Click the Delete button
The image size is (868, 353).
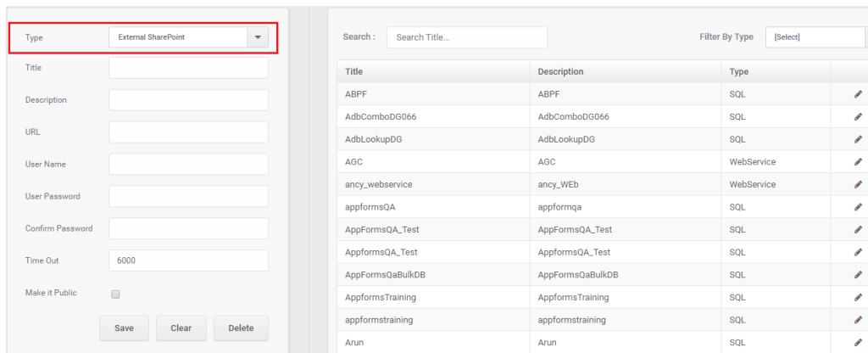click(241, 328)
